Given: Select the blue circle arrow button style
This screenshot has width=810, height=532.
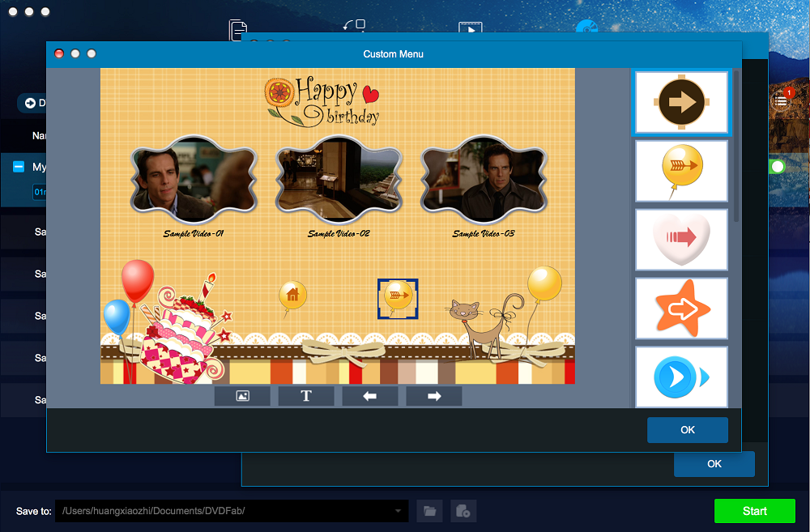Looking at the screenshot, I should coord(681,377).
